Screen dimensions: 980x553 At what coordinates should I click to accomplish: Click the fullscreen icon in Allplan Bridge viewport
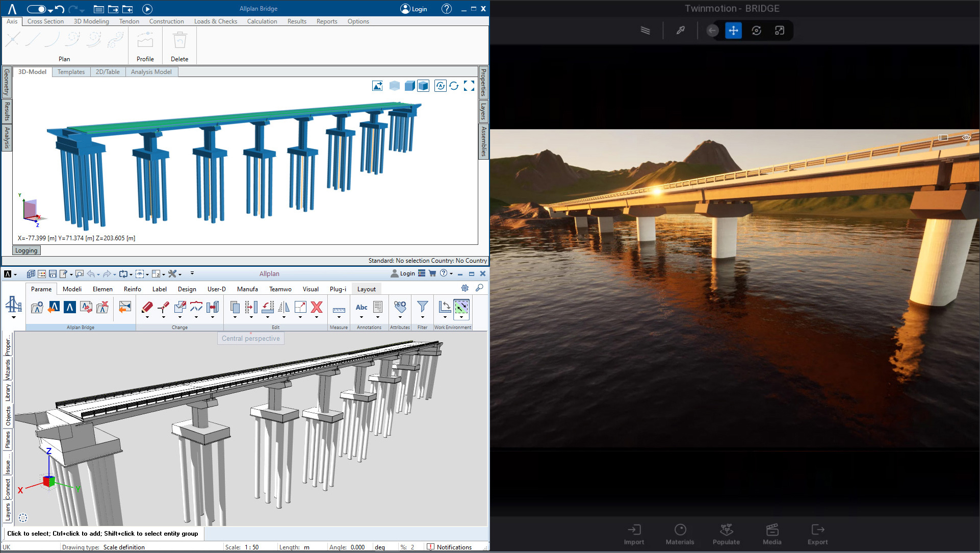pos(469,86)
